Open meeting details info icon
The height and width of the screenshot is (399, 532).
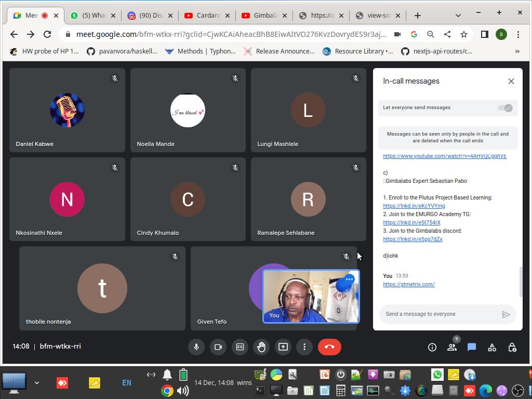click(432, 348)
